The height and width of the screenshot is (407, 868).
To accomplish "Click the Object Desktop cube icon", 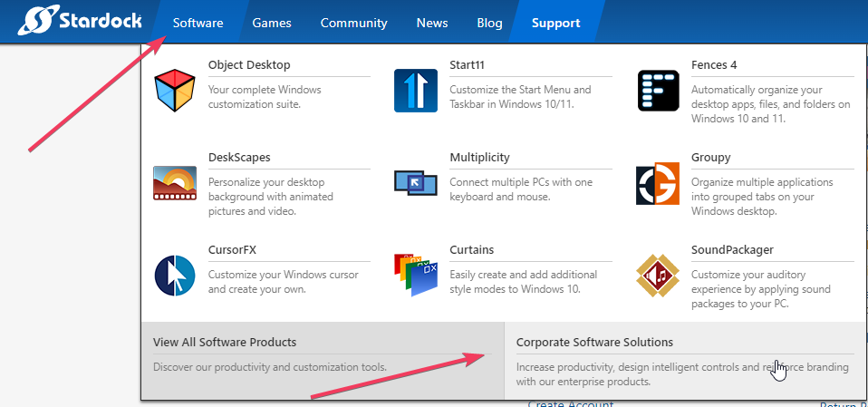I will coord(175,91).
